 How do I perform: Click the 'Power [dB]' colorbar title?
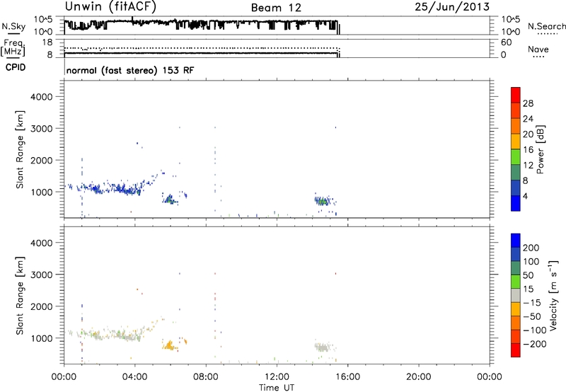pos(540,149)
